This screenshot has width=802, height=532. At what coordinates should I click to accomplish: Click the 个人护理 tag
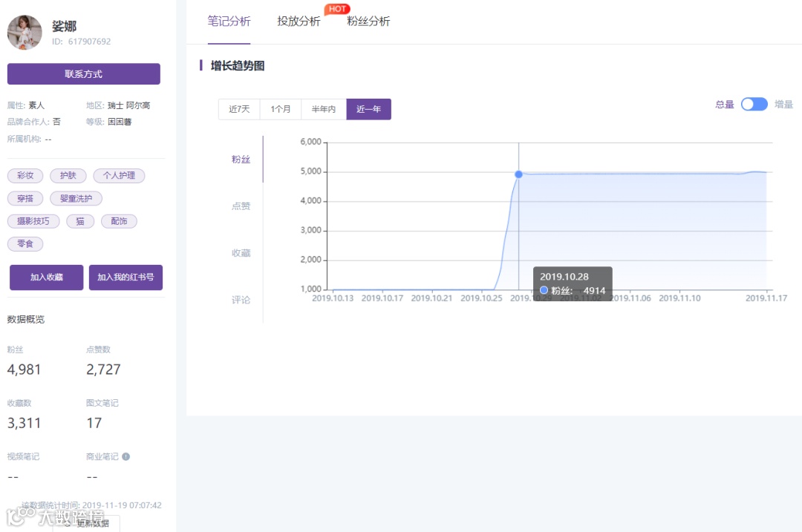(x=119, y=175)
